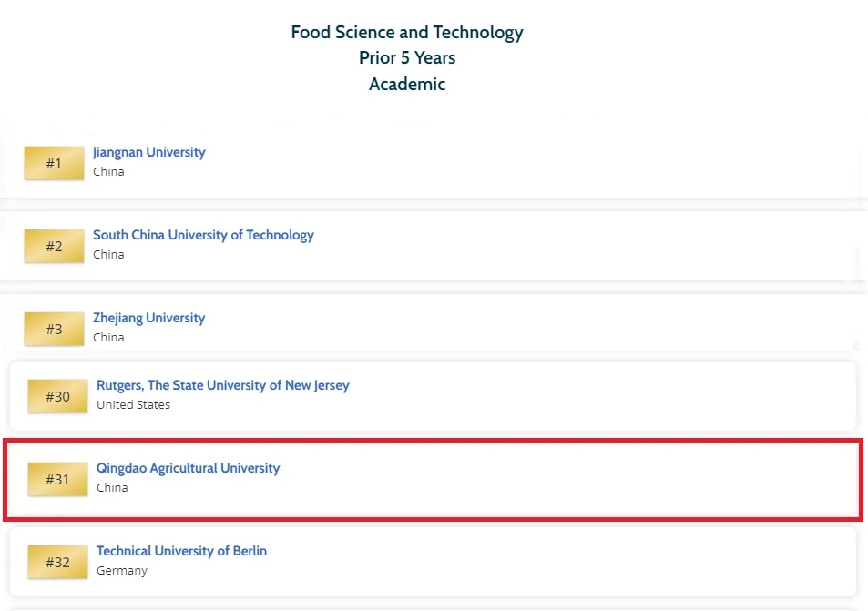Select the Qingdao Agricultural University link

189,468
